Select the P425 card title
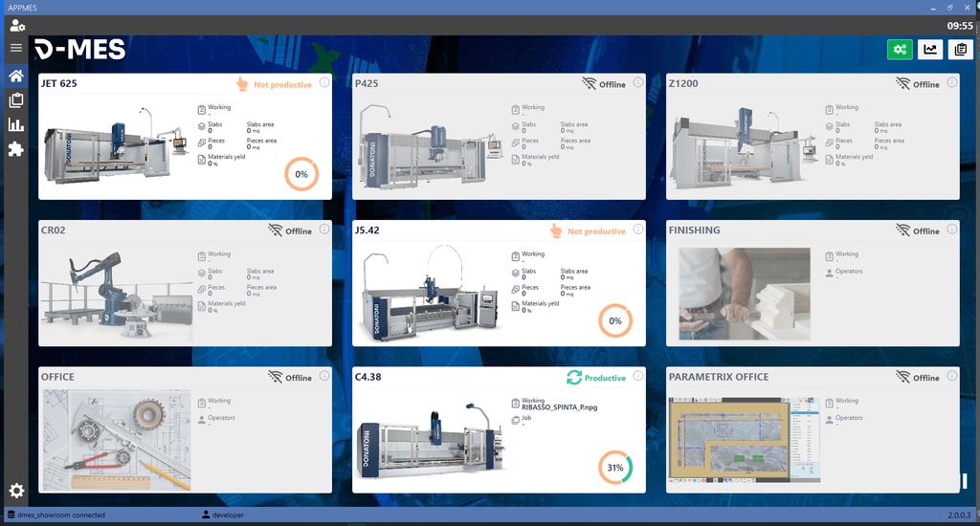Viewport: 980px width, 526px height. (x=367, y=83)
